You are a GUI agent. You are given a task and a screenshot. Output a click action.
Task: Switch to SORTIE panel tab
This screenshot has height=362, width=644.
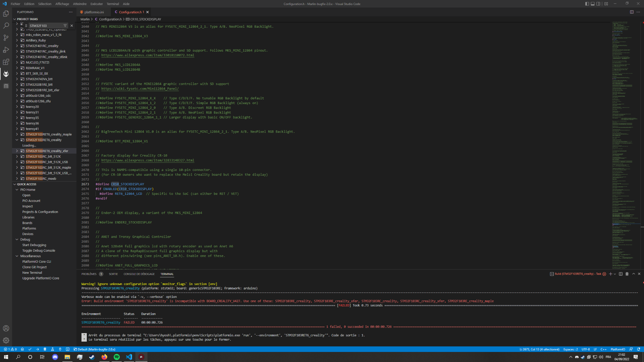click(113, 274)
